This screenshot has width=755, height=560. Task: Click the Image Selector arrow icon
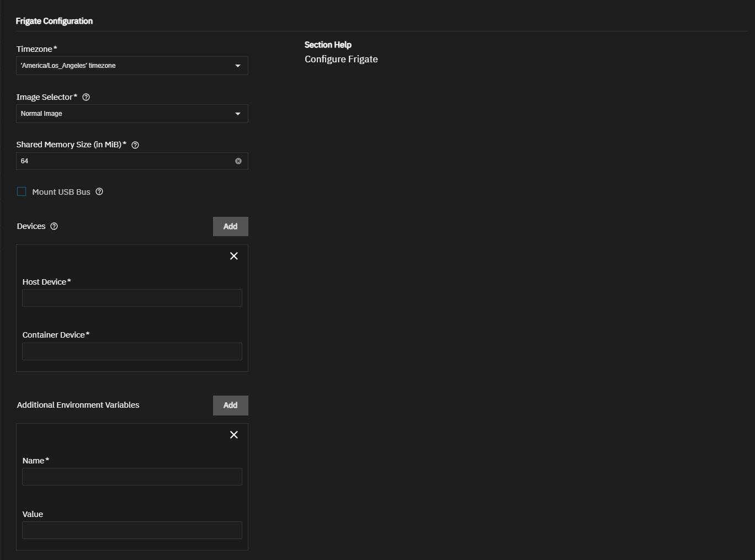238,114
